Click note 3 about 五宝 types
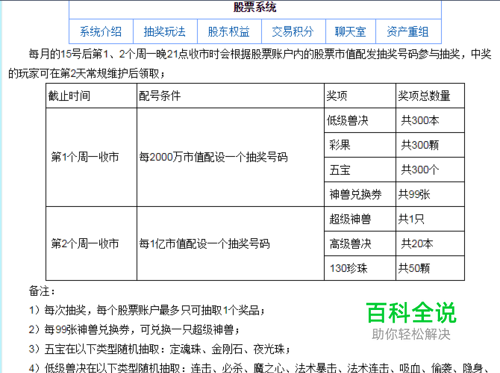 click(x=160, y=349)
